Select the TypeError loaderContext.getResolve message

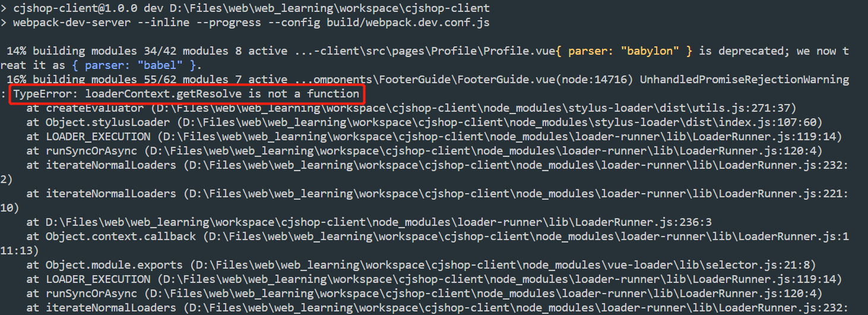(186, 94)
